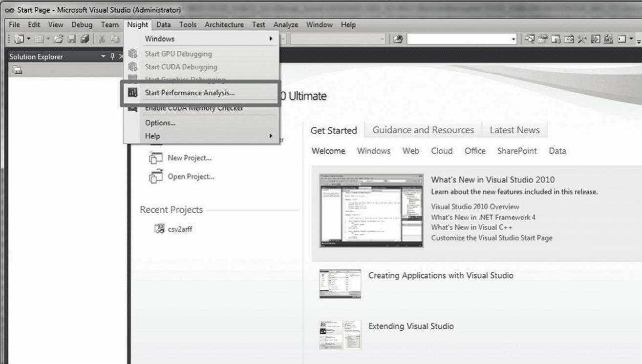Open Extension Manager from the toolbar
The width and height of the screenshot is (642, 364).
(x=608, y=39)
